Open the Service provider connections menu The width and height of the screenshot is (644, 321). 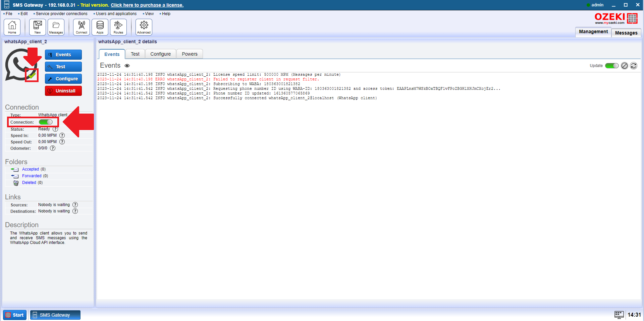pyautogui.click(x=61, y=14)
